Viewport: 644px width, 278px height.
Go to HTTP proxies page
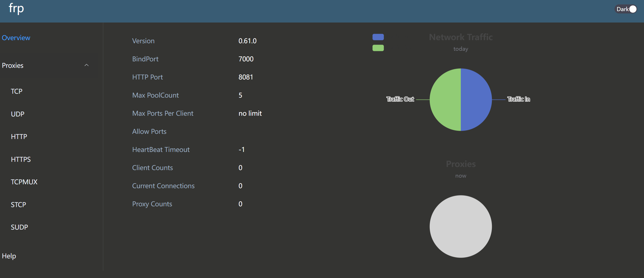(19, 137)
